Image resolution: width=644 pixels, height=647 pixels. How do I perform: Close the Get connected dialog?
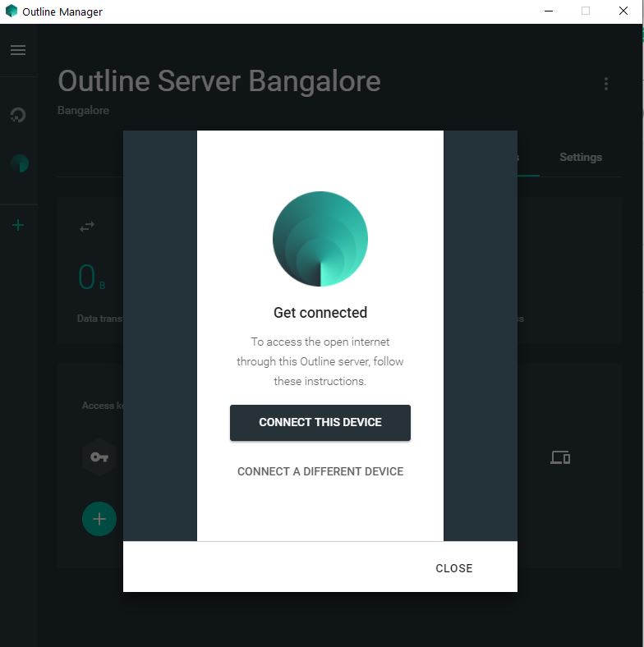(x=453, y=568)
